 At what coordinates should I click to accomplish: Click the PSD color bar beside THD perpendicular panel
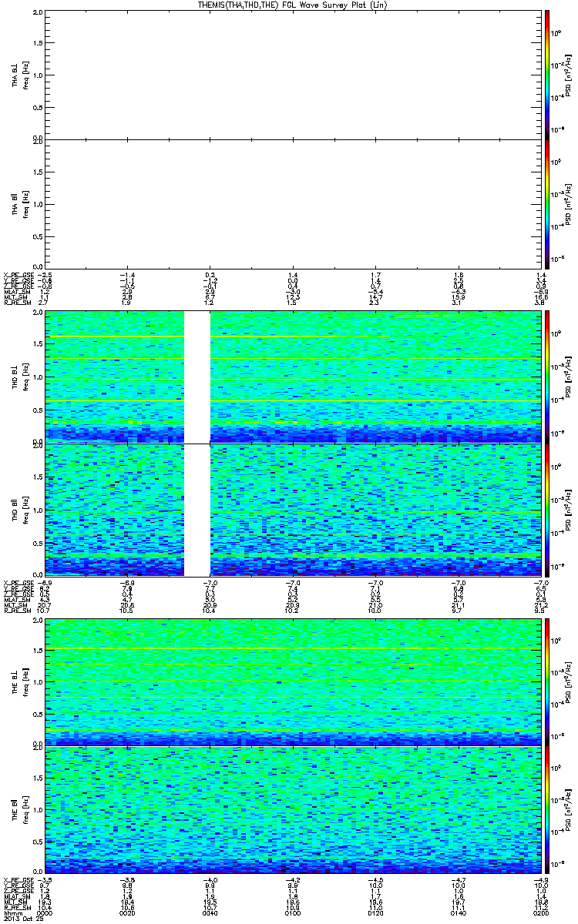(547, 377)
